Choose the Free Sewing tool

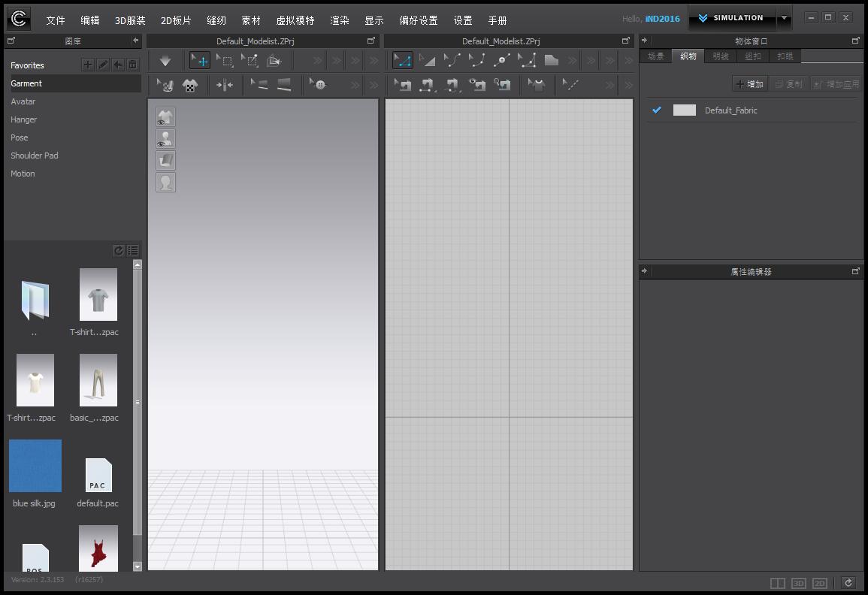tap(452, 85)
